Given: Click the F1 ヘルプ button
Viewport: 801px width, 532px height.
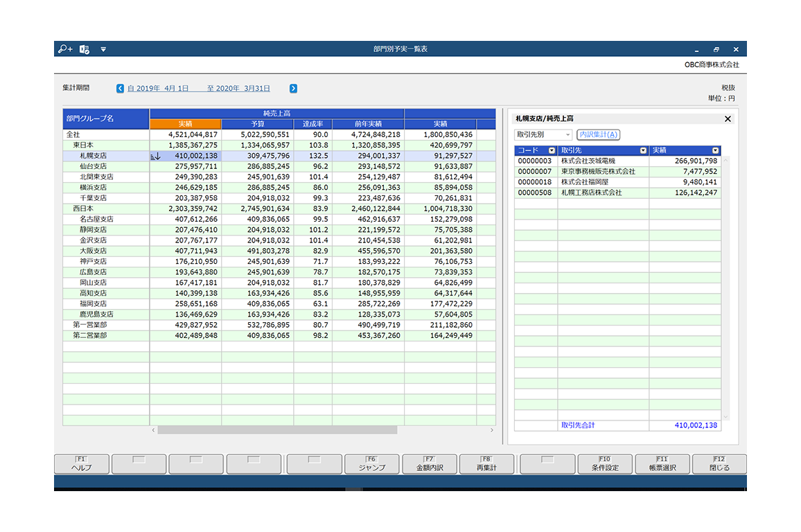Looking at the screenshot, I should [x=82, y=464].
